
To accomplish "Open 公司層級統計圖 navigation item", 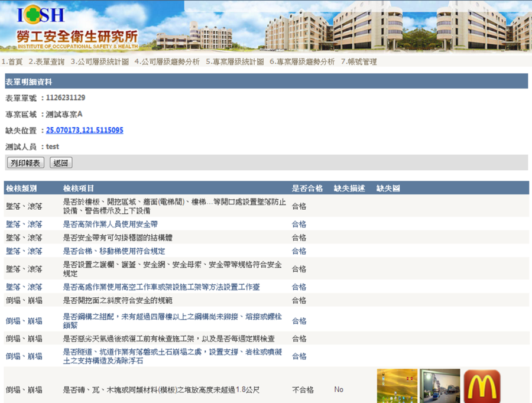I will 99,61.
